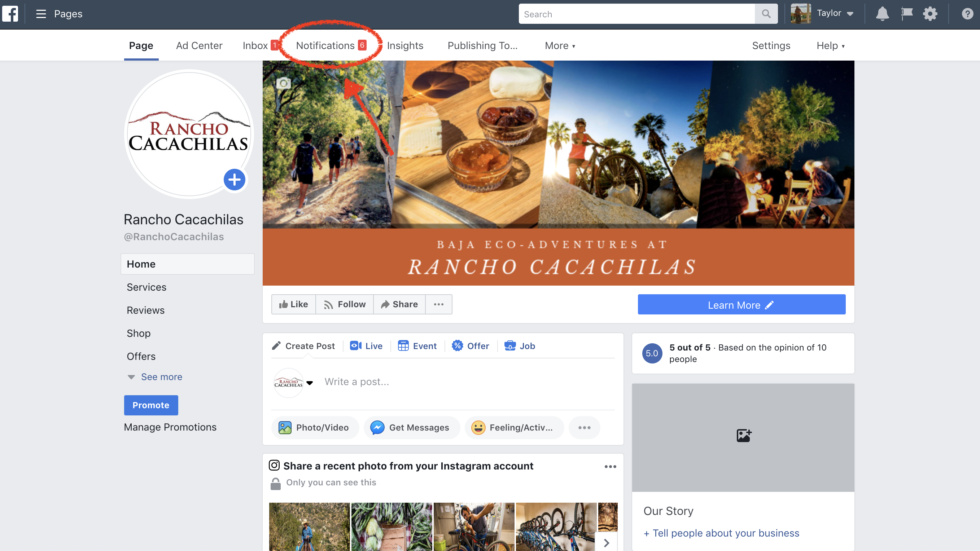Open Manage Promotions link
This screenshot has height=551, width=980.
coord(170,427)
